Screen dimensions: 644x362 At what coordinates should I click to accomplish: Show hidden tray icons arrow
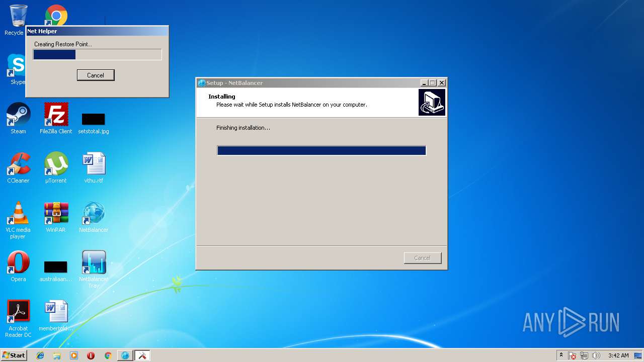561,355
